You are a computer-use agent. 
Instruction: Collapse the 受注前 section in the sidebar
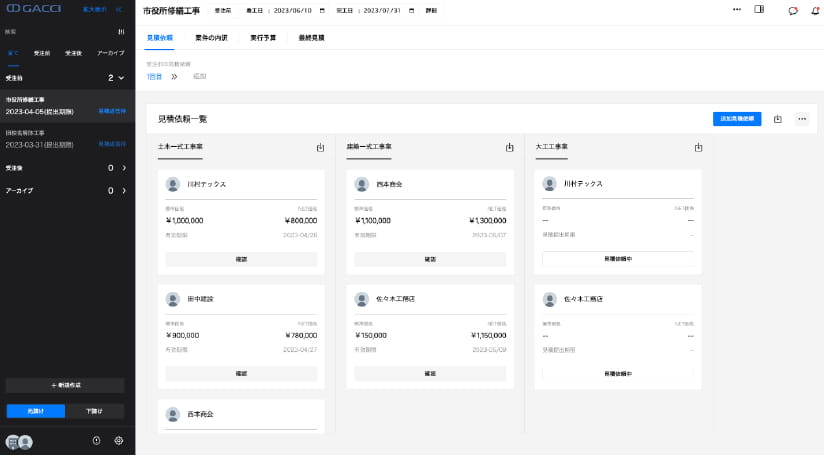121,77
